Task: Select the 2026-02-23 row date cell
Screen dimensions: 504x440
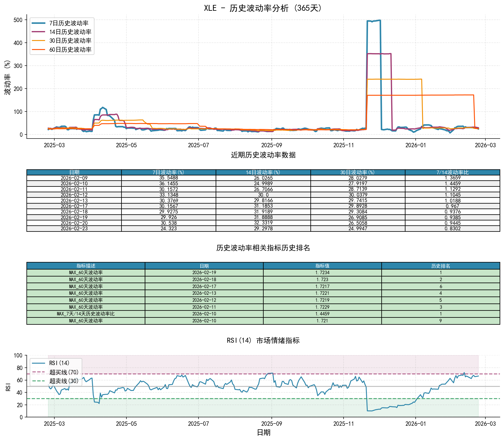Action: [x=74, y=229]
